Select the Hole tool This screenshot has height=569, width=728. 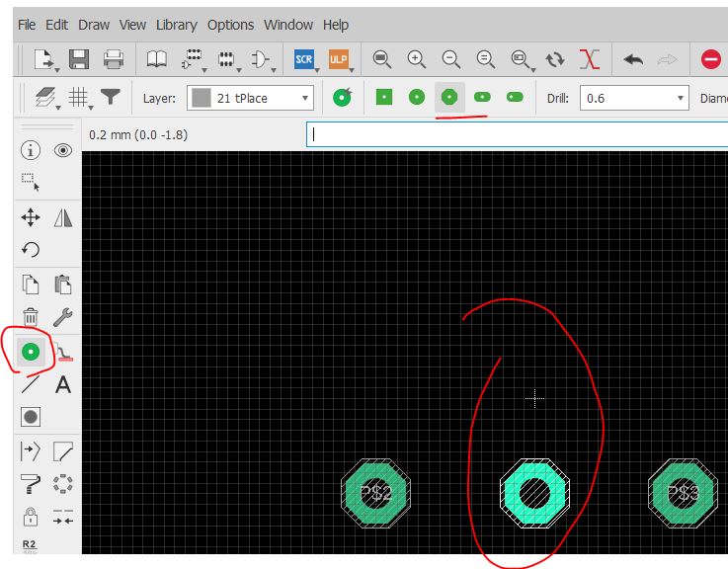(x=31, y=417)
